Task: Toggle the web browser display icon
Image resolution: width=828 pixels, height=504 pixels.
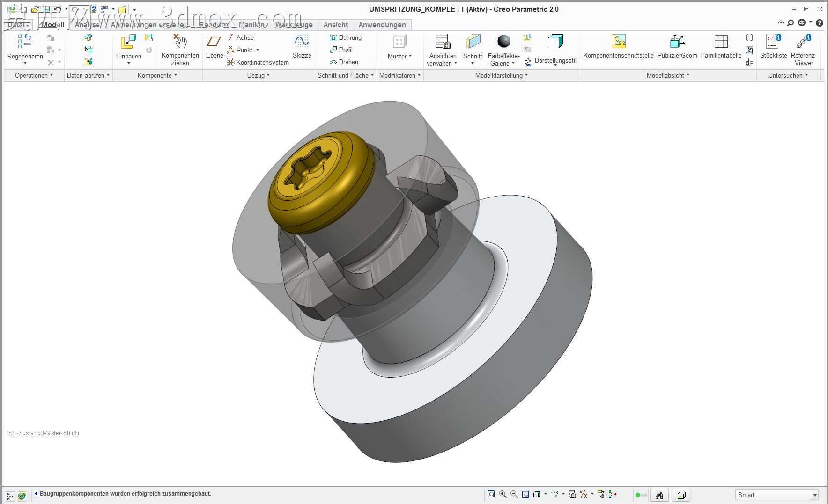Action: (22, 496)
